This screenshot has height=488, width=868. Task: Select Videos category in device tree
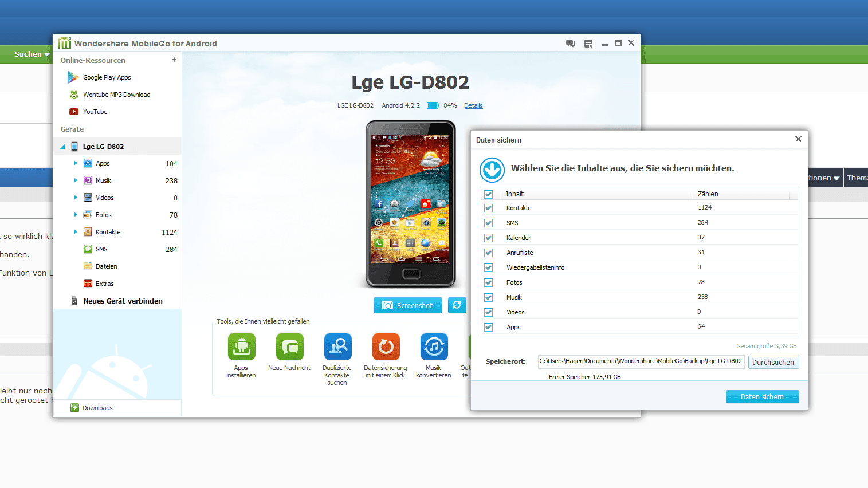[104, 198]
